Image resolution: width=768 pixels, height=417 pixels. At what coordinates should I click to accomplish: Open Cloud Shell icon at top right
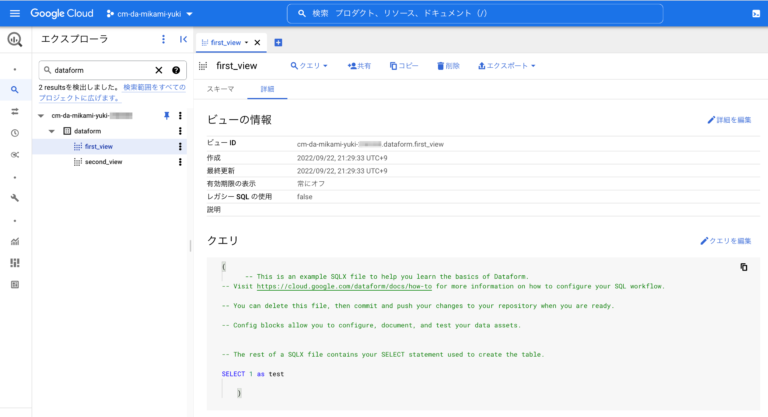(756, 14)
